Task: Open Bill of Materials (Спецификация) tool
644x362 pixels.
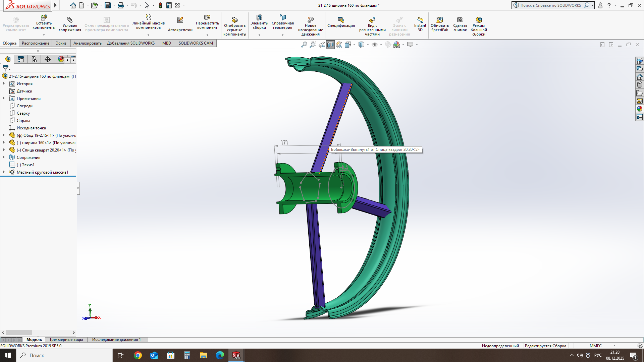Action: (341, 22)
